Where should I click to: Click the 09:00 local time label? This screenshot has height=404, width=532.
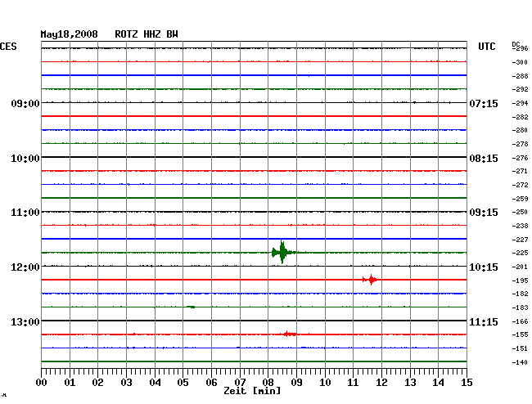25,103
